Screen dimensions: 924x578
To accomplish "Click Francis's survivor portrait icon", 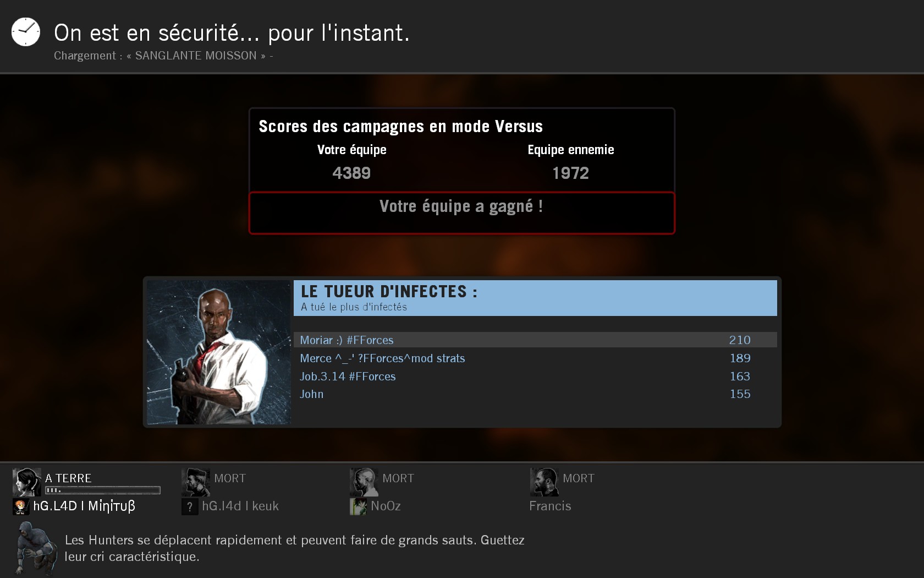I will (544, 482).
